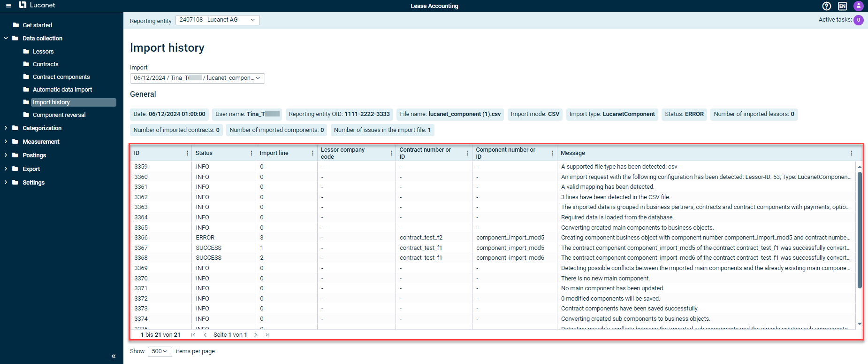Sort by Status column header
The image size is (868, 364).
[x=204, y=153]
